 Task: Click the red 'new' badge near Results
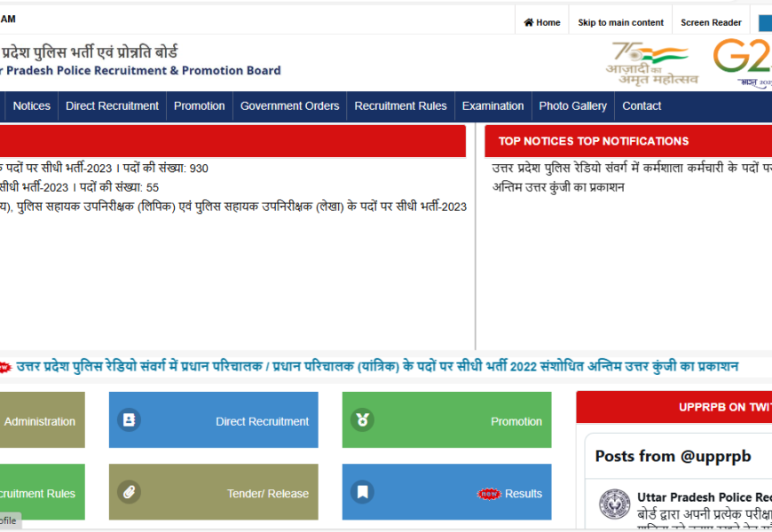point(489,494)
